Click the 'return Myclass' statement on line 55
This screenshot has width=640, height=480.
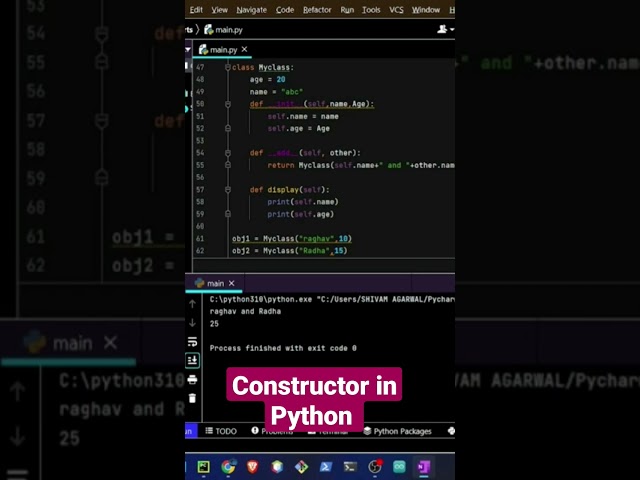(361, 165)
